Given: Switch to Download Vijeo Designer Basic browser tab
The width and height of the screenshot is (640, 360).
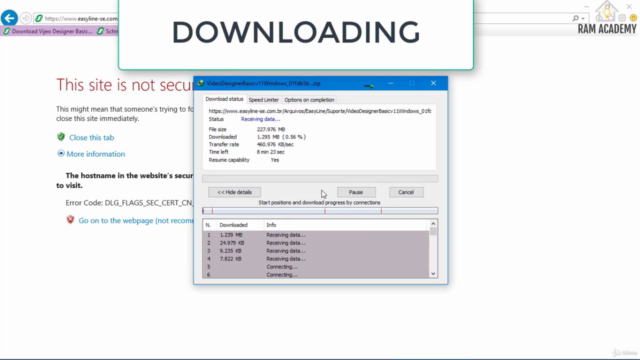Looking at the screenshot, I should pos(48,31).
